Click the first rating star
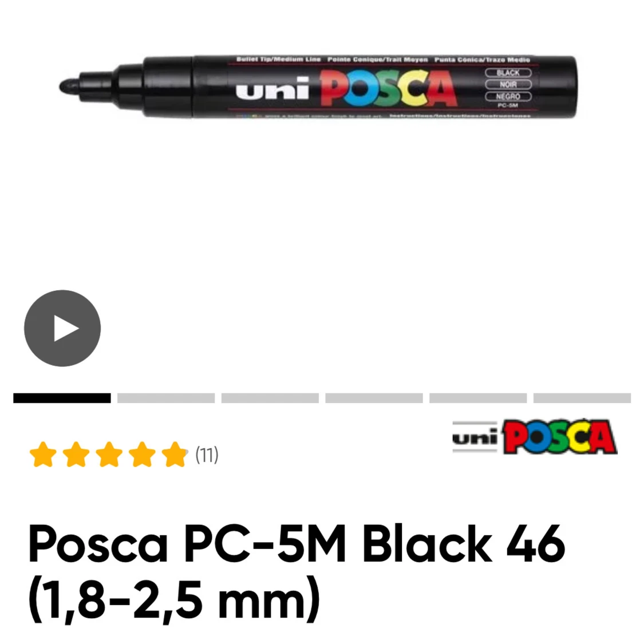The height and width of the screenshot is (644, 644). point(43,455)
